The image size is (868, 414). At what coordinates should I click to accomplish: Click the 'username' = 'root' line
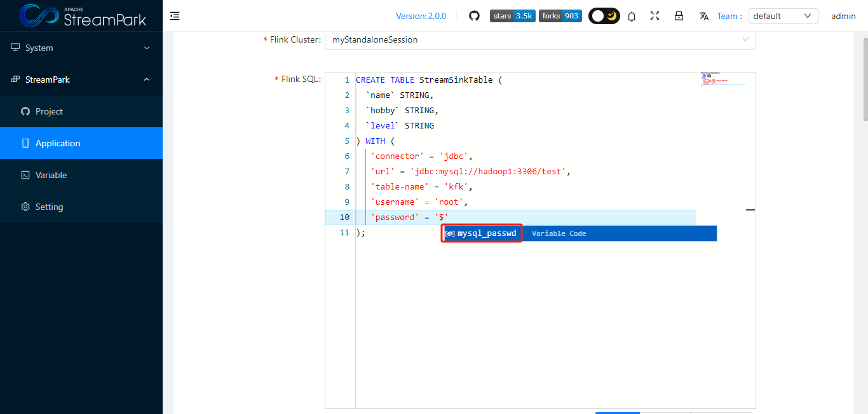pos(419,202)
